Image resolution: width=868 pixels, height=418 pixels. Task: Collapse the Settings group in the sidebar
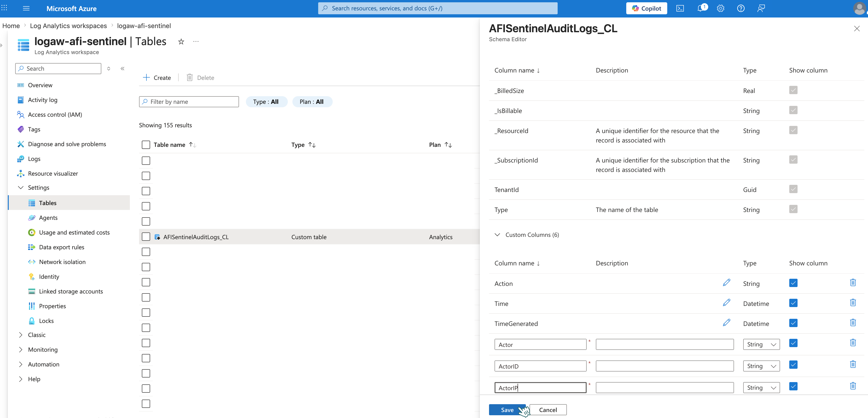(x=20, y=188)
